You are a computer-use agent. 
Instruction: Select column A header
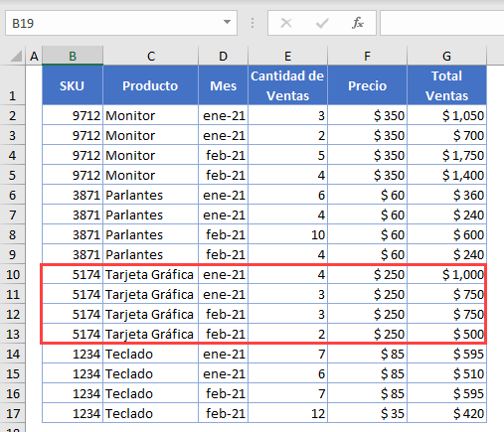34,56
